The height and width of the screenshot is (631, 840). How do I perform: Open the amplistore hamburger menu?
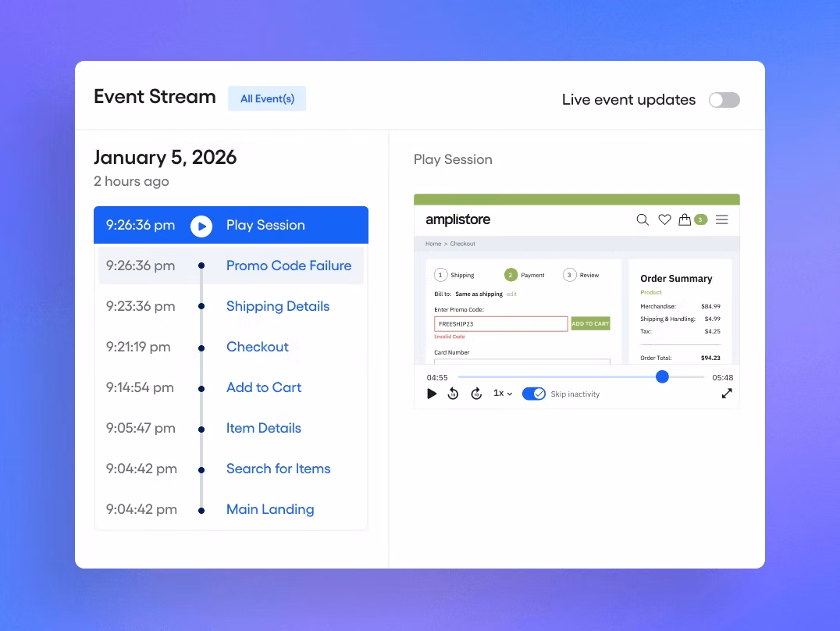pos(721,220)
